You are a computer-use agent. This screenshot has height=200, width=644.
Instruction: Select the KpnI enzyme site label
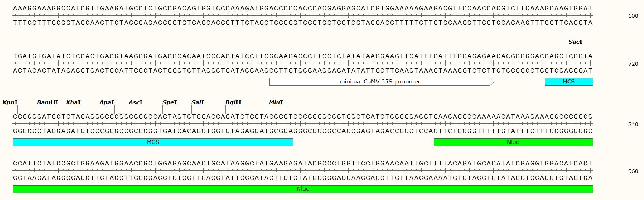10,102
